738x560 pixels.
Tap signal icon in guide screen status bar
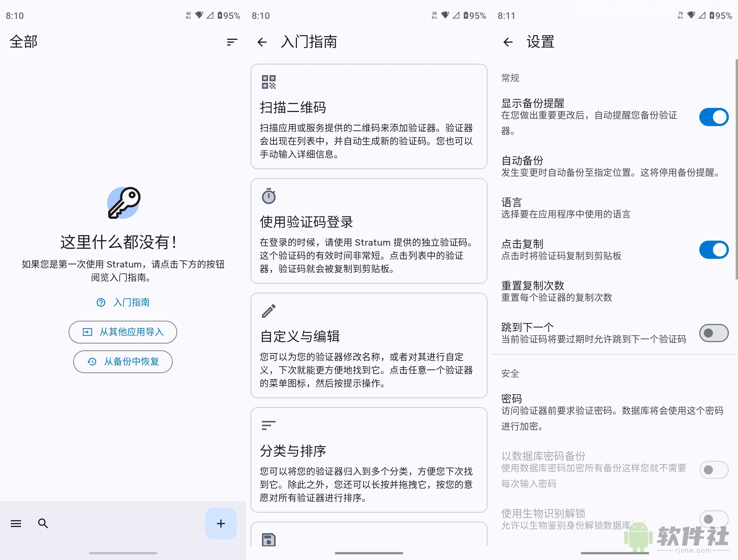456,15
